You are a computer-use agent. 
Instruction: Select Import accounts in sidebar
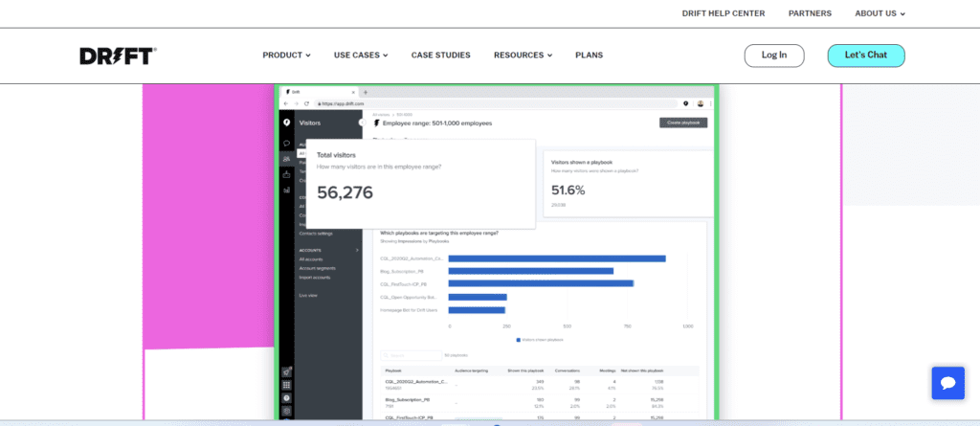pos(314,277)
